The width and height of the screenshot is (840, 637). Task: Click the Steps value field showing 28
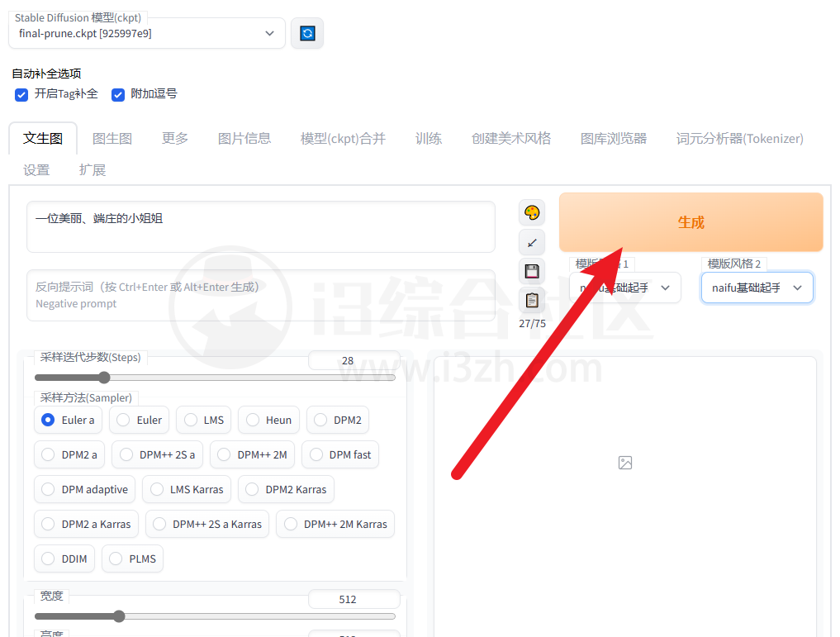point(354,360)
